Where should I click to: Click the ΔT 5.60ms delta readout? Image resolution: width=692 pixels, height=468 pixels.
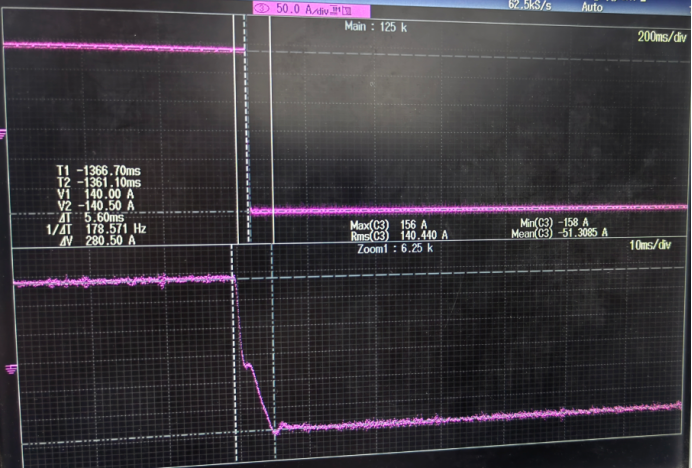click(x=92, y=217)
